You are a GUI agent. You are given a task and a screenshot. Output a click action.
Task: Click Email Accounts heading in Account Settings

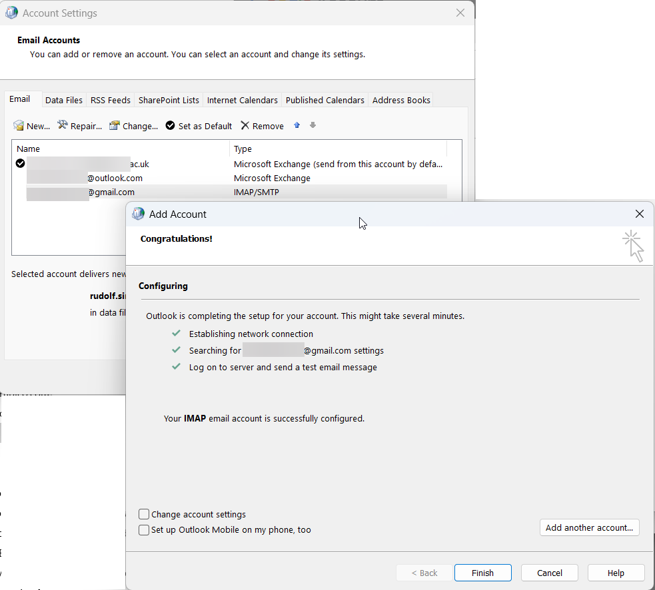48,40
